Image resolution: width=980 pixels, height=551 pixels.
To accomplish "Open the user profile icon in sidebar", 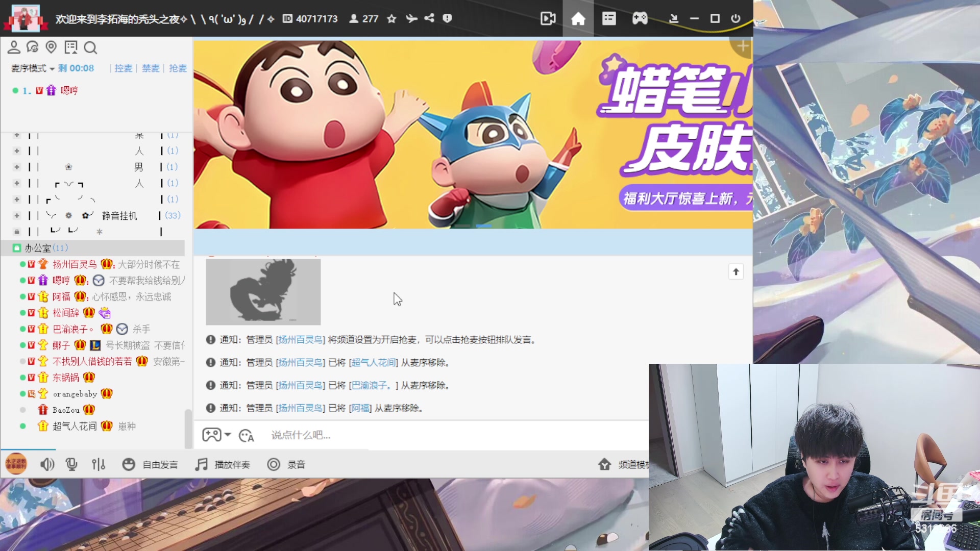I will [x=14, y=47].
